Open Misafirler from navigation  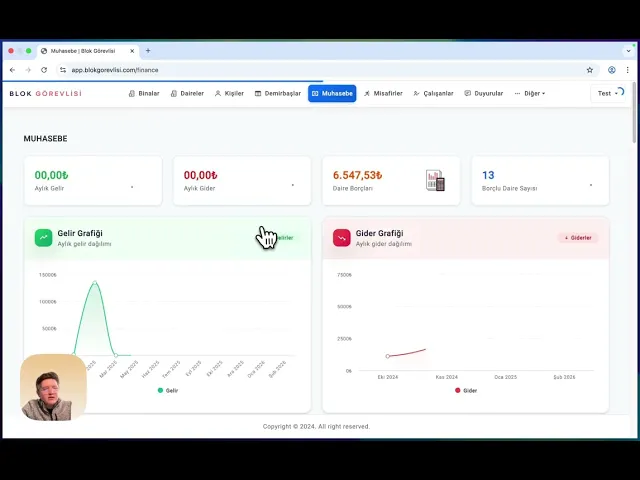(383, 93)
